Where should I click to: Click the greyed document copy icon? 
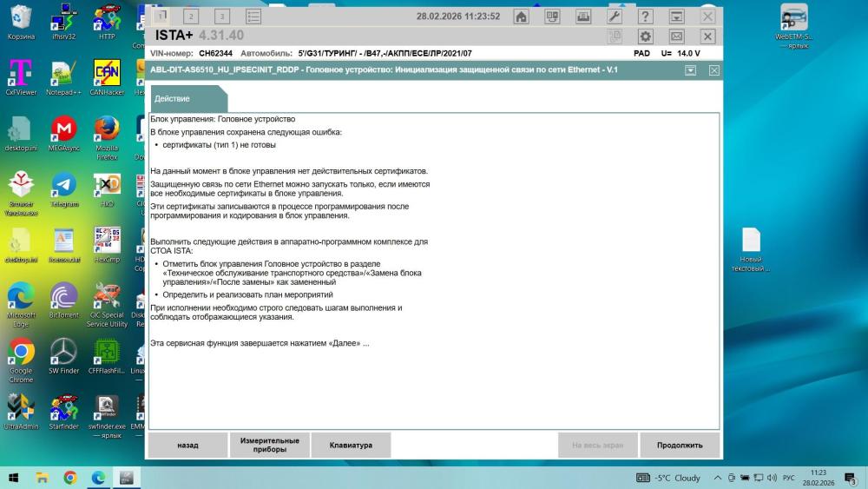pyautogui.click(x=615, y=36)
